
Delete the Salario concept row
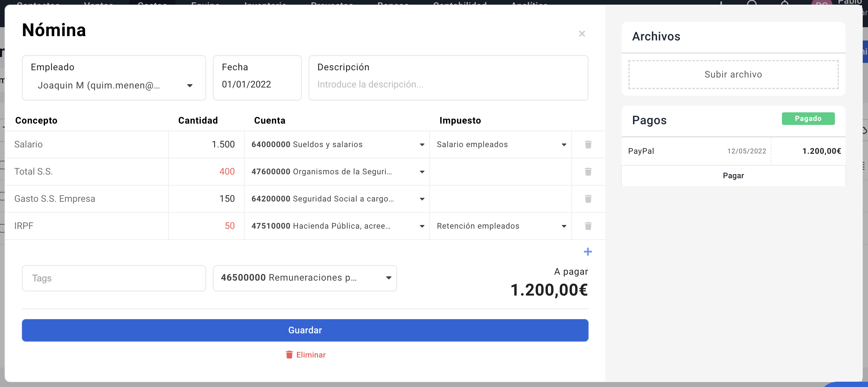[x=588, y=144]
